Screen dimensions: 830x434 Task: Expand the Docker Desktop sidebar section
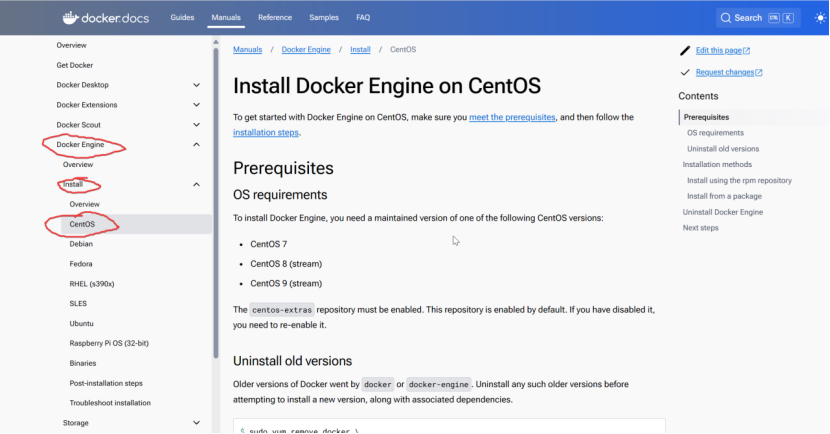point(196,85)
